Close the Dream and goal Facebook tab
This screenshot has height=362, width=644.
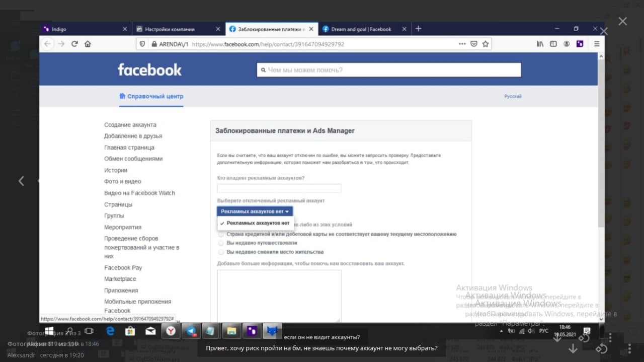point(404,29)
